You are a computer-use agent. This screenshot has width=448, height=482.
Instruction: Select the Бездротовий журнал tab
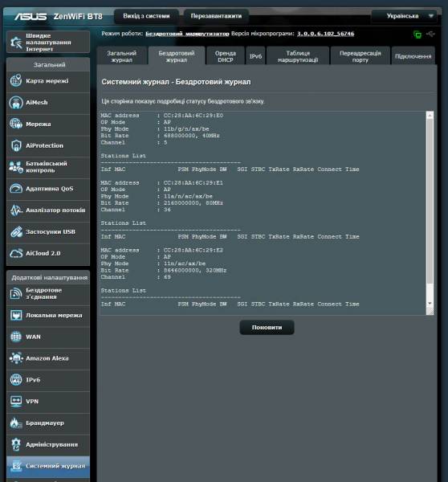[177, 56]
